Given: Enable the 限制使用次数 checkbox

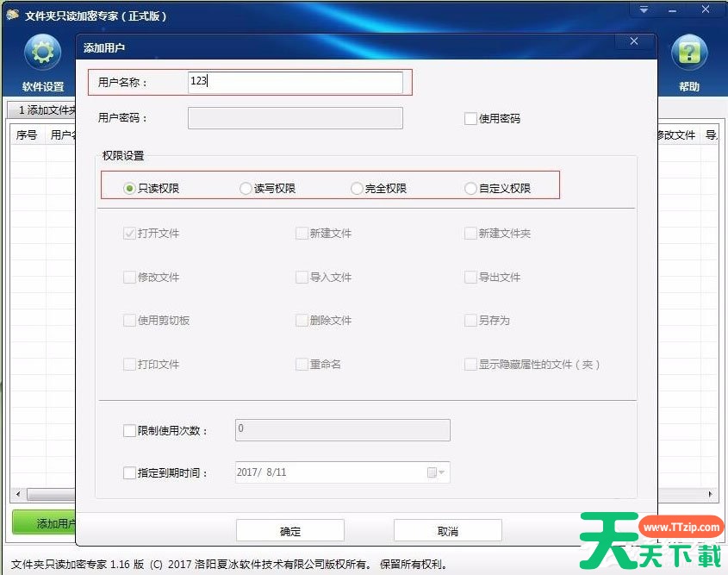Looking at the screenshot, I should coord(129,430).
